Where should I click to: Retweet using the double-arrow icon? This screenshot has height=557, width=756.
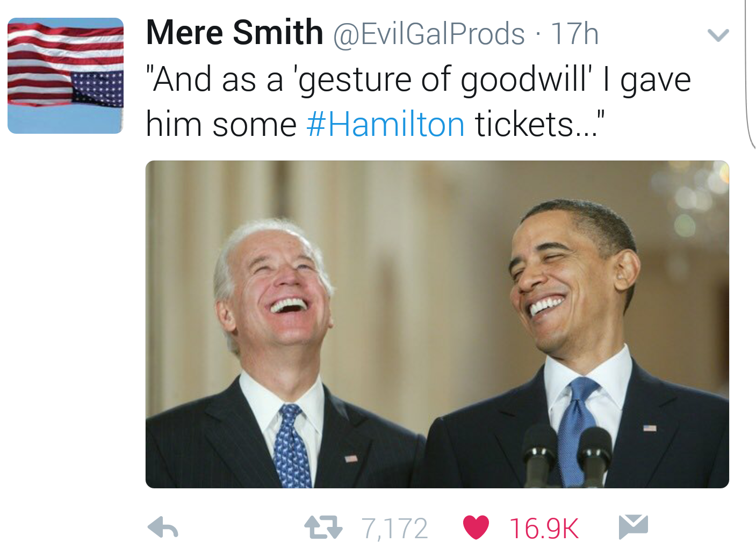tap(323, 527)
